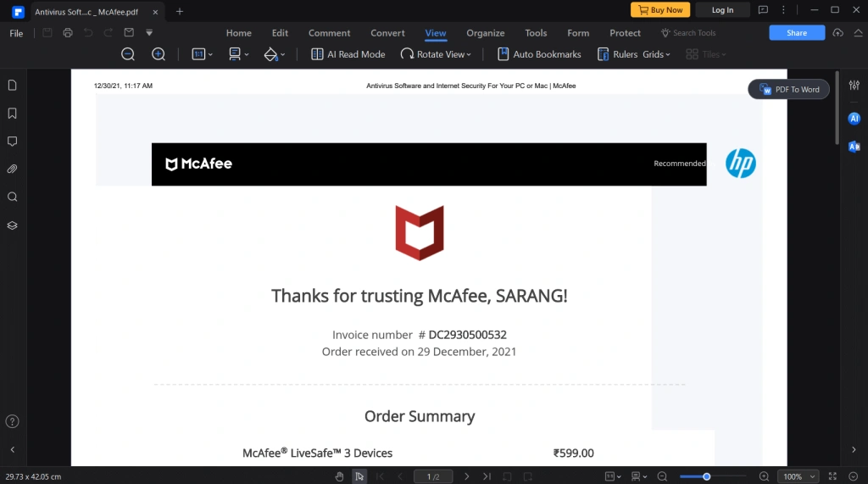Click the Zoom In magnifier icon in toolbar
868x484 pixels.
pyautogui.click(x=159, y=53)
